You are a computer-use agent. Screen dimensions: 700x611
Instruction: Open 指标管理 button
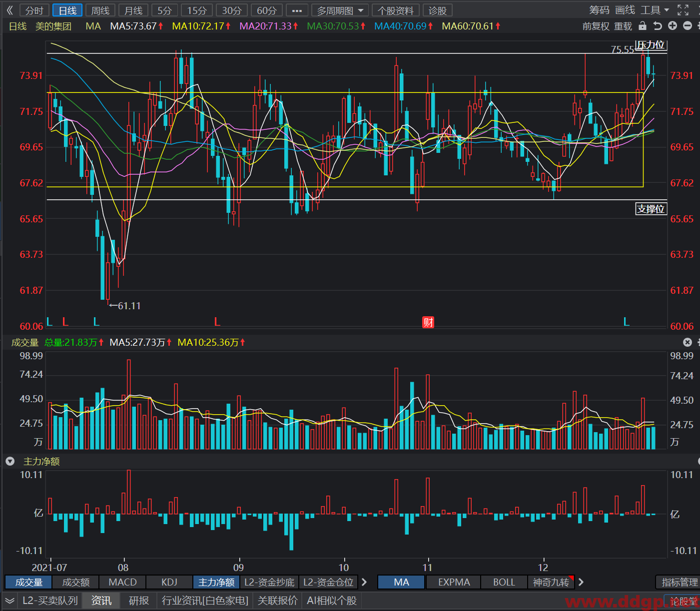click(680, 582)
